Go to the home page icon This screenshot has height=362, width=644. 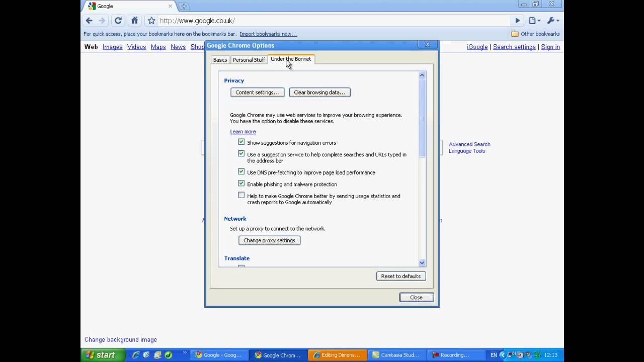(x=134, y=21)
